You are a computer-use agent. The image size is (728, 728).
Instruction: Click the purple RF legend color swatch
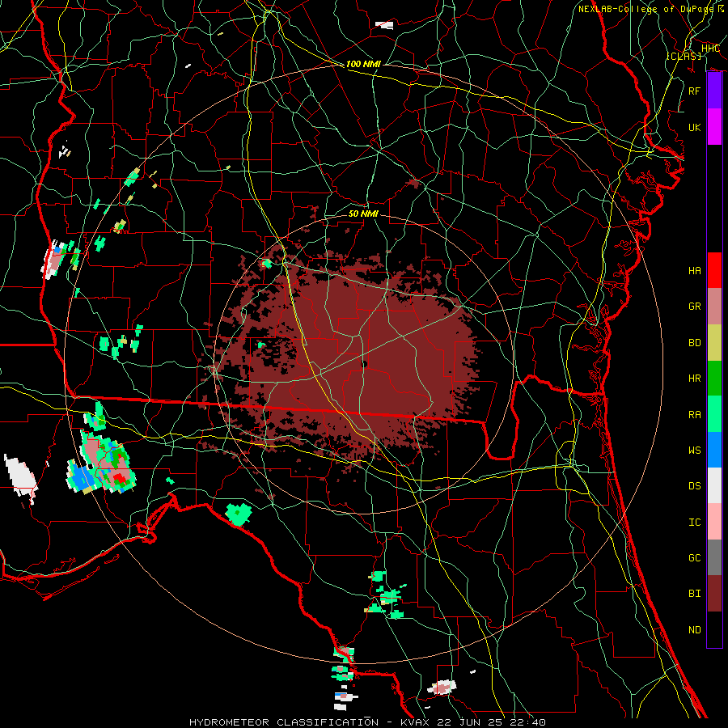[x=714, y=91]
